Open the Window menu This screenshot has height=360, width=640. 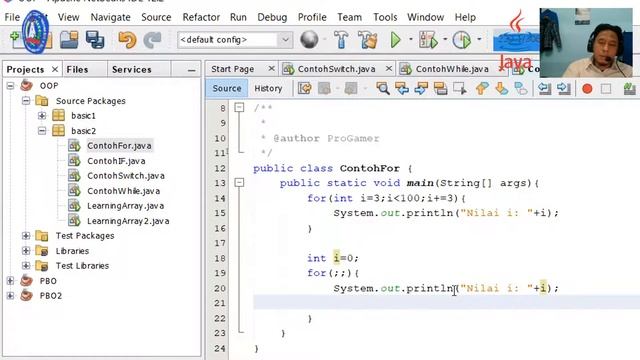425,17
